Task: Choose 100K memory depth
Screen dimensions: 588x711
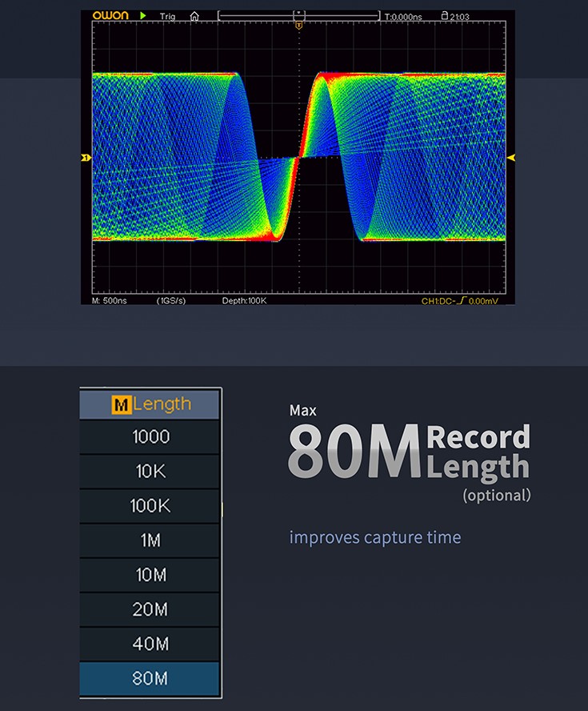Action: (x=150, y=506)
